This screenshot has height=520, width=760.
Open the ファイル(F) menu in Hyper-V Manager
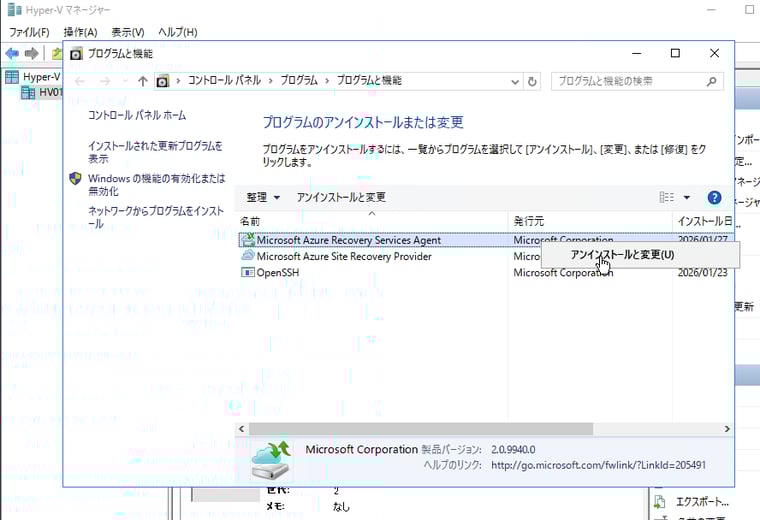(29, 32)
